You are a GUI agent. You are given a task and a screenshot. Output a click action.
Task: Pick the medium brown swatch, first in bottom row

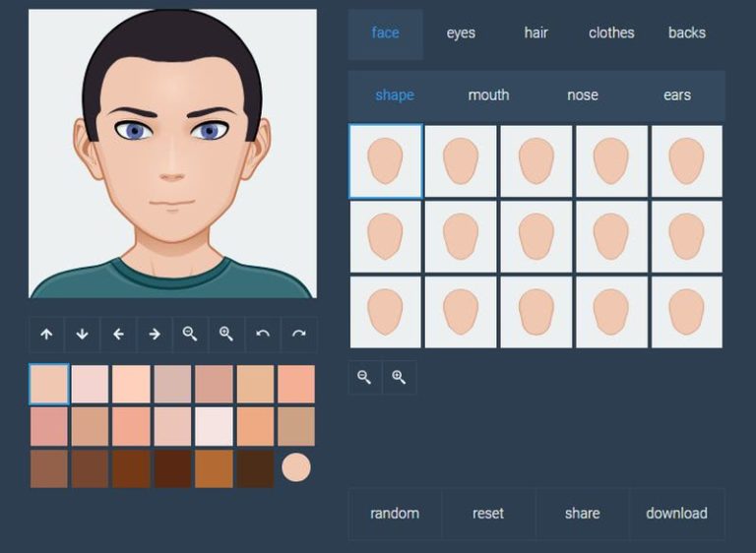pyautogui.click(x=48, y=468)
